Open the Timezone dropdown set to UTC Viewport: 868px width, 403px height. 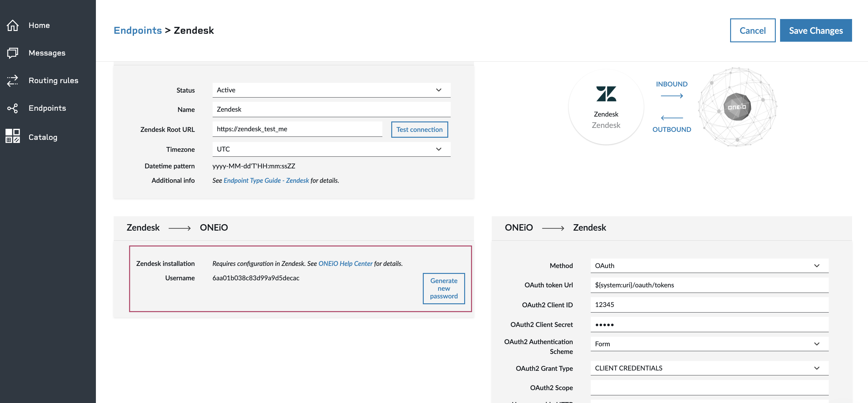(331, 149)
